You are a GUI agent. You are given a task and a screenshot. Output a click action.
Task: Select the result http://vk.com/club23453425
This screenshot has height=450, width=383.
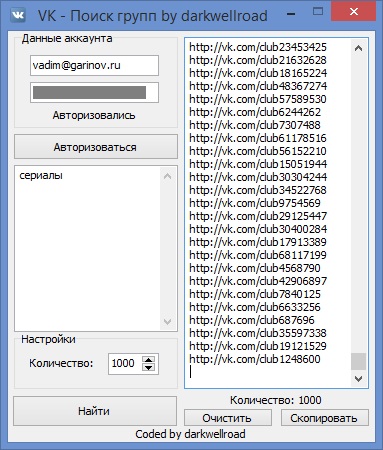[x=258, y=47]
